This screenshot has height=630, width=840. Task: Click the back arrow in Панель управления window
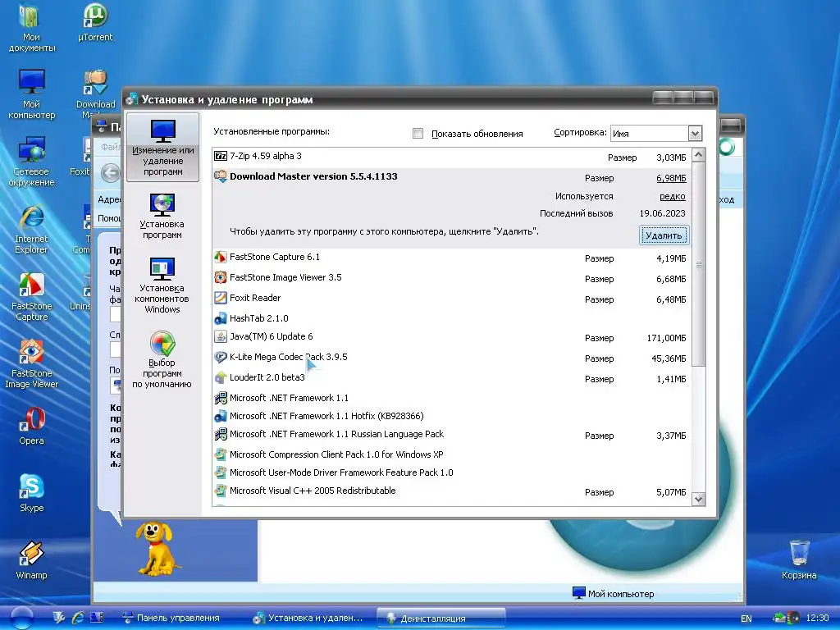[111, 172]
